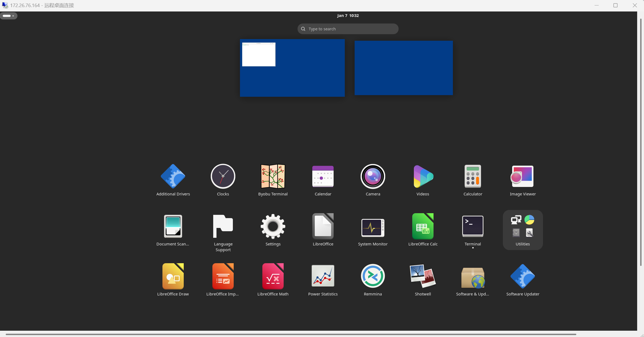
Task: Open LibreOffice Calc
Action: pos(423,227)
